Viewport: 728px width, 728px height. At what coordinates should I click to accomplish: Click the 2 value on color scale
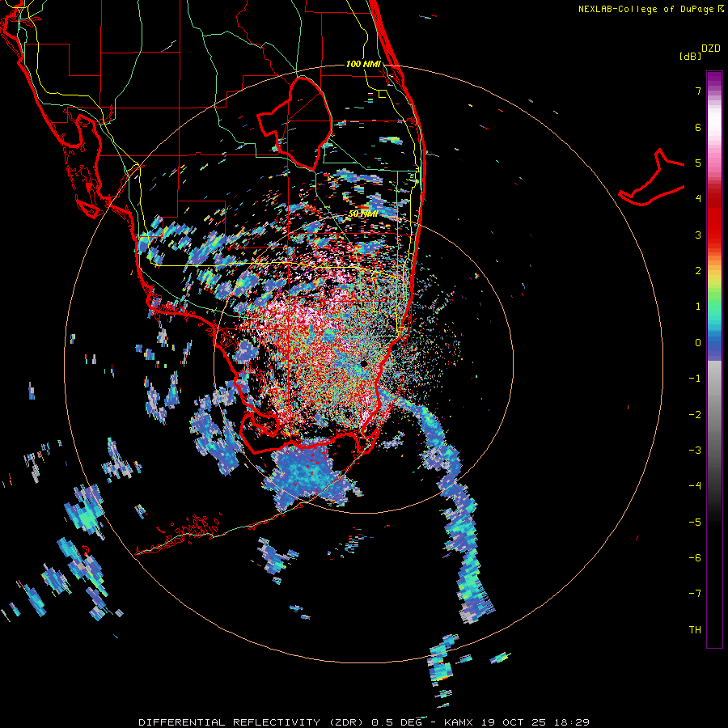pos(698,271)
